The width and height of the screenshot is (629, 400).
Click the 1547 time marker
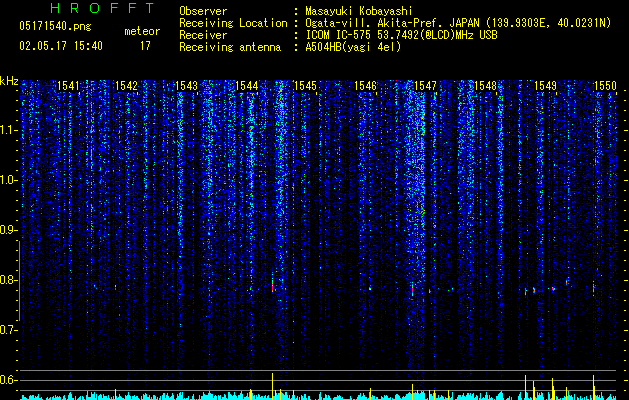tap(425, 86)
